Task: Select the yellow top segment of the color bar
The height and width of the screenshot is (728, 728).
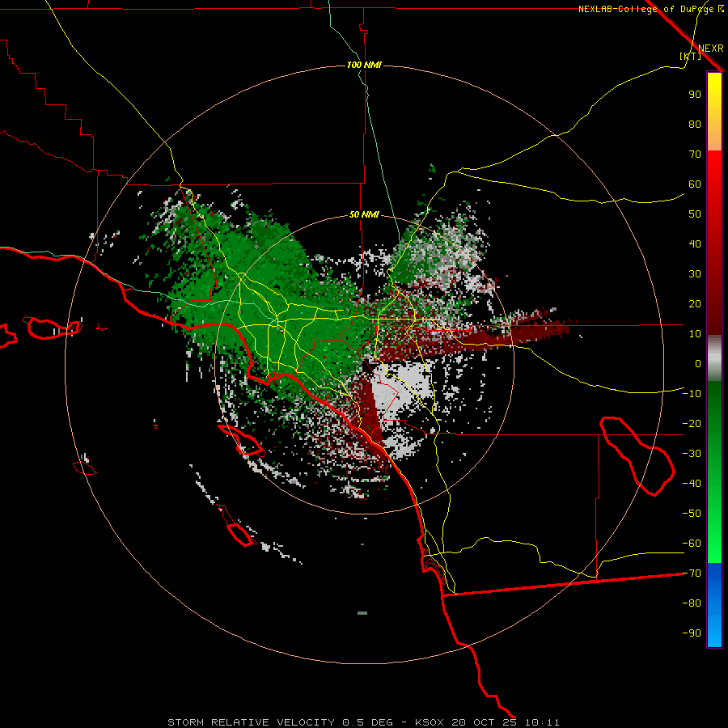Action: point(714,112)
